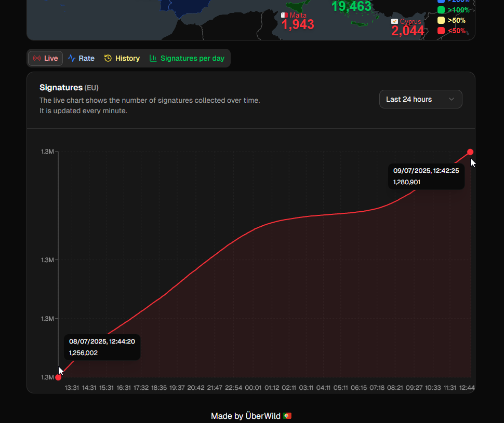Click the 18:35 x-axis label
The height and width of the screenshot is (423, 504).
coord(159,388)
